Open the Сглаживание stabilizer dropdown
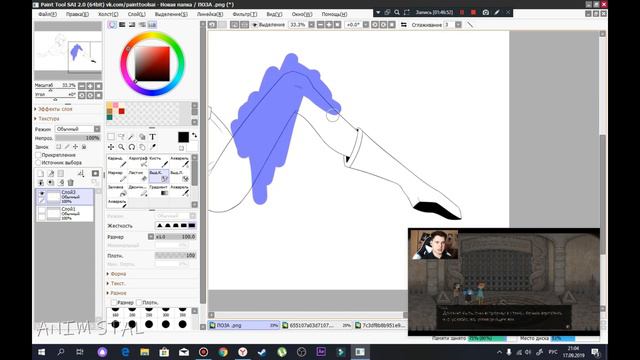 click(458, 25)
